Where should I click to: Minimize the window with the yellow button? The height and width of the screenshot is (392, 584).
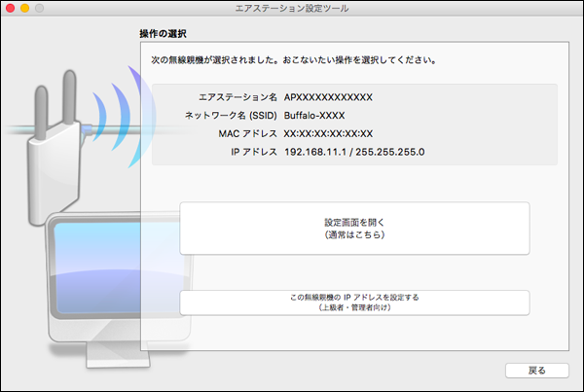[25, 8]
